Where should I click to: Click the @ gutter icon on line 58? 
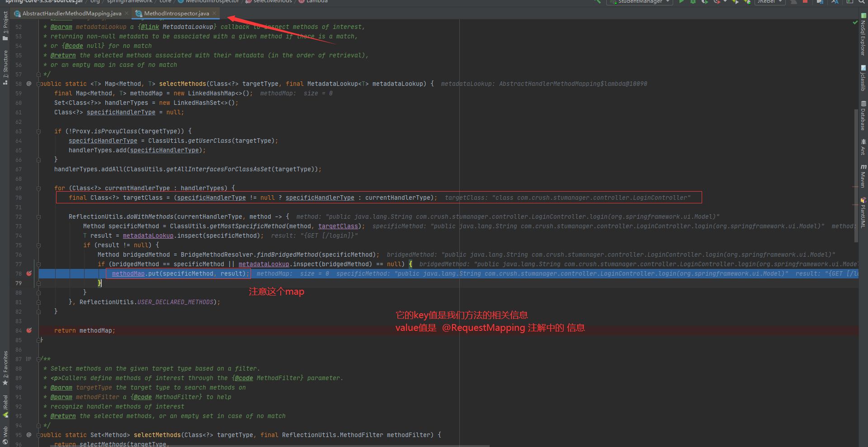point(29,84)
